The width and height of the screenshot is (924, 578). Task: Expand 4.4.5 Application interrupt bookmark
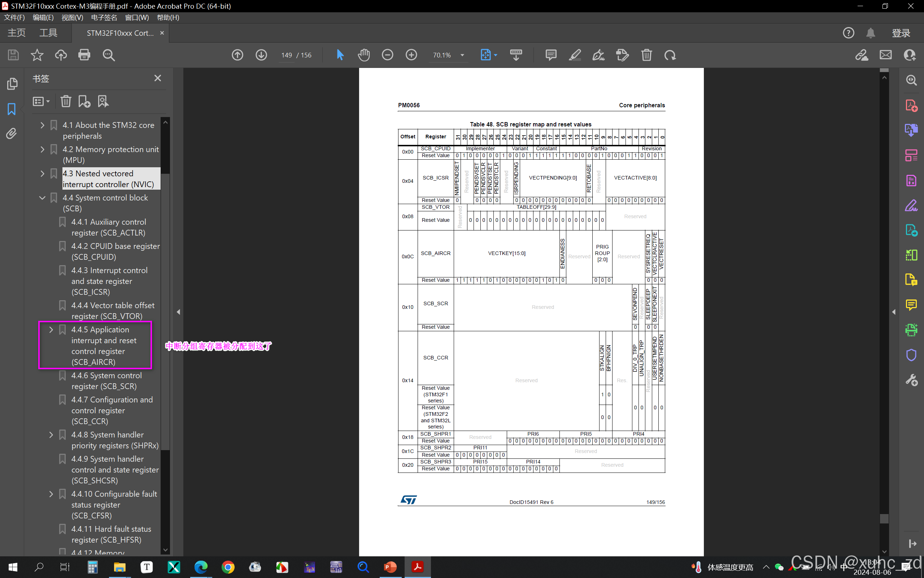pyautogui.click(x=51, y=329)
